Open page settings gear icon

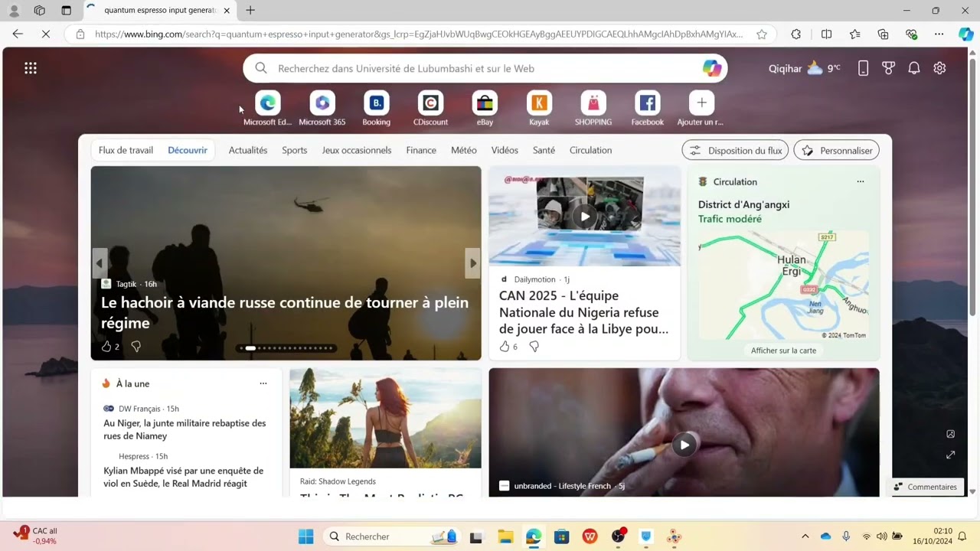[939, 68]
